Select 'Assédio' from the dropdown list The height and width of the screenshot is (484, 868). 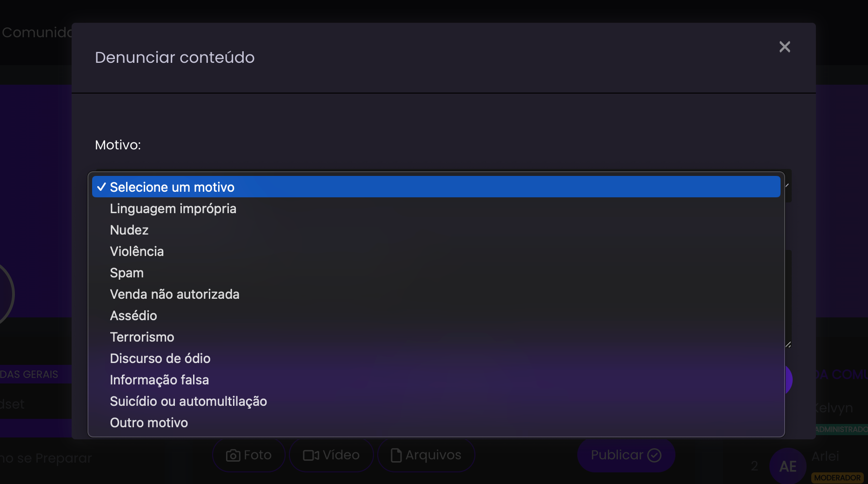click(134, 316)
